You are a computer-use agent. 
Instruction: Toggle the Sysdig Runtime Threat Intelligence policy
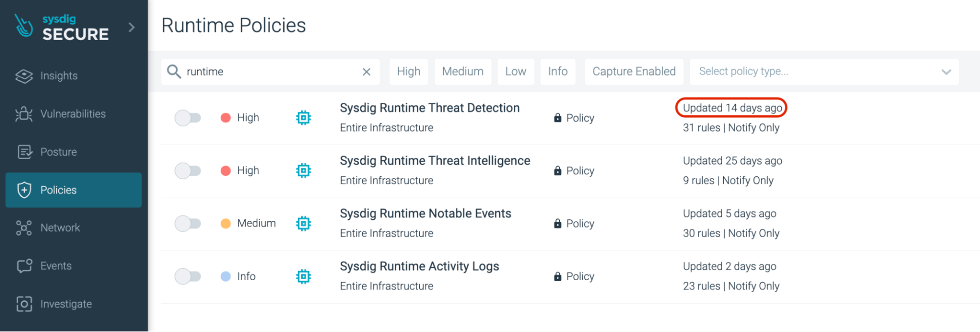188,170
